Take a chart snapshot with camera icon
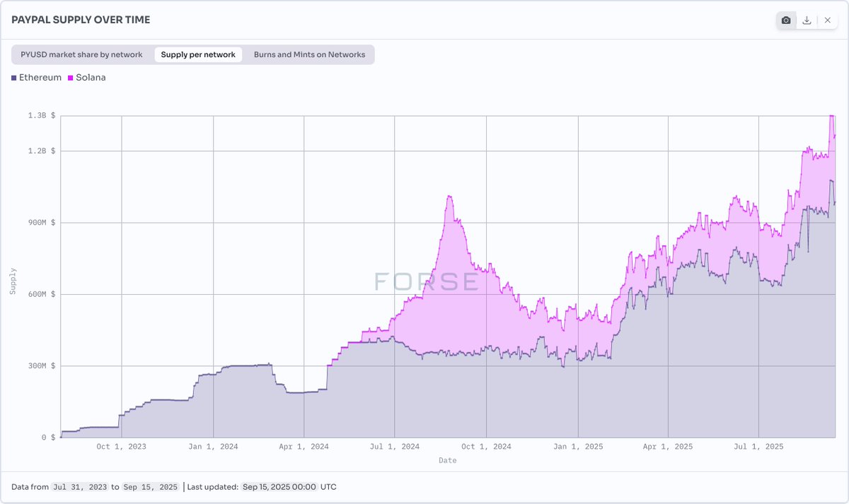Screen dimensions: 849x504 [x=786, y=20]
